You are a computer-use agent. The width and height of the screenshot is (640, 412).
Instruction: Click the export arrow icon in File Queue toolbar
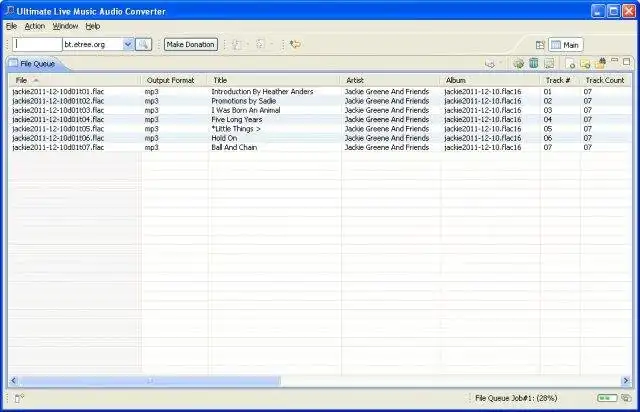pos(490,63)
